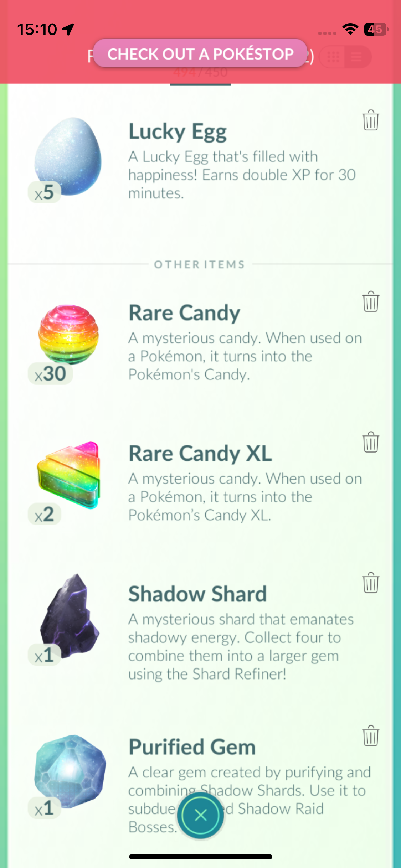Select the Lucky Egg item image
The width and height of the screenshot is (401, 868).
pos(68,156)
